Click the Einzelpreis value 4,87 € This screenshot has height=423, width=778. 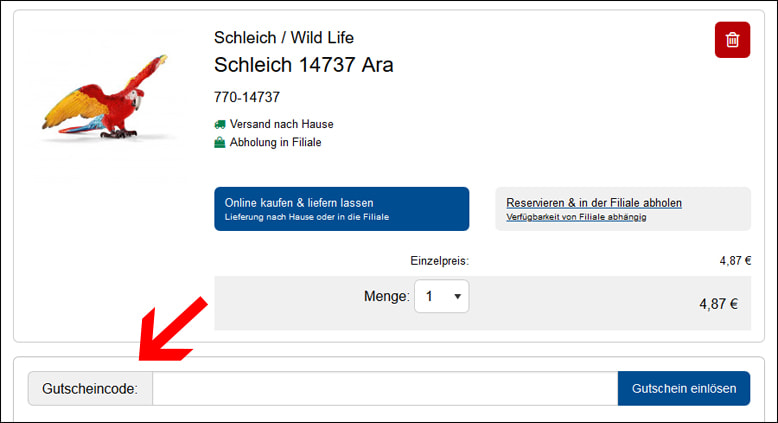pos(735,261)
